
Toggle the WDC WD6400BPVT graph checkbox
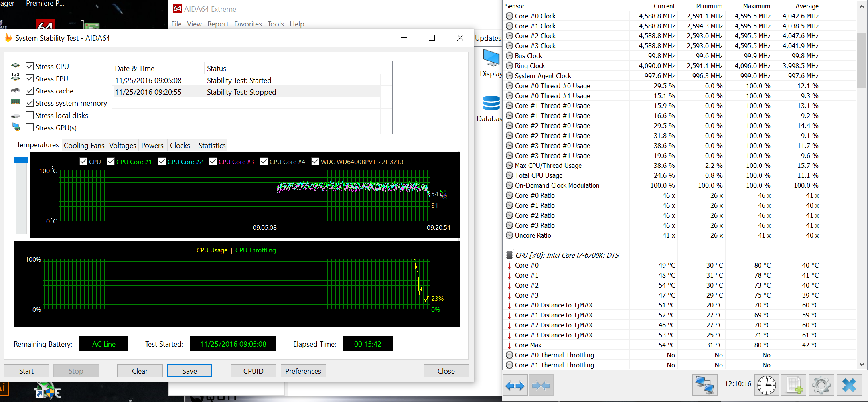[315, 161]
